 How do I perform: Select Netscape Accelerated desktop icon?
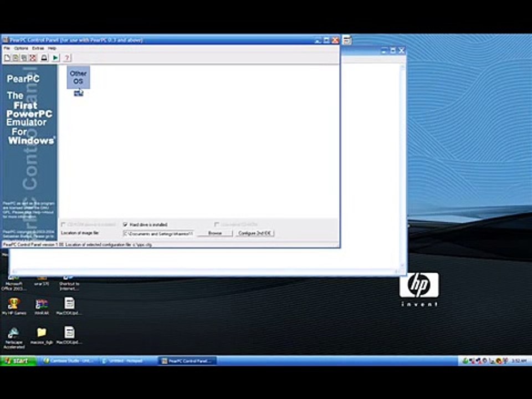pos(14,338)
